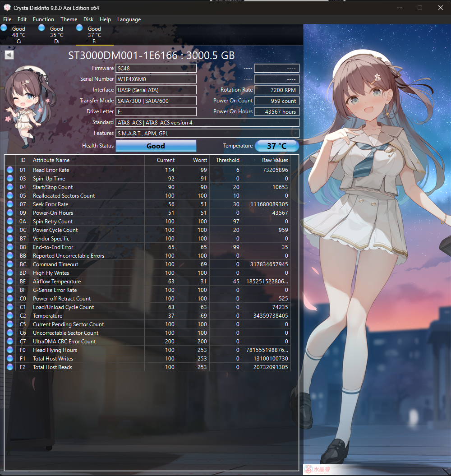Open the File menu
This screenshot has height=476, width=451.
coord(7,19)
